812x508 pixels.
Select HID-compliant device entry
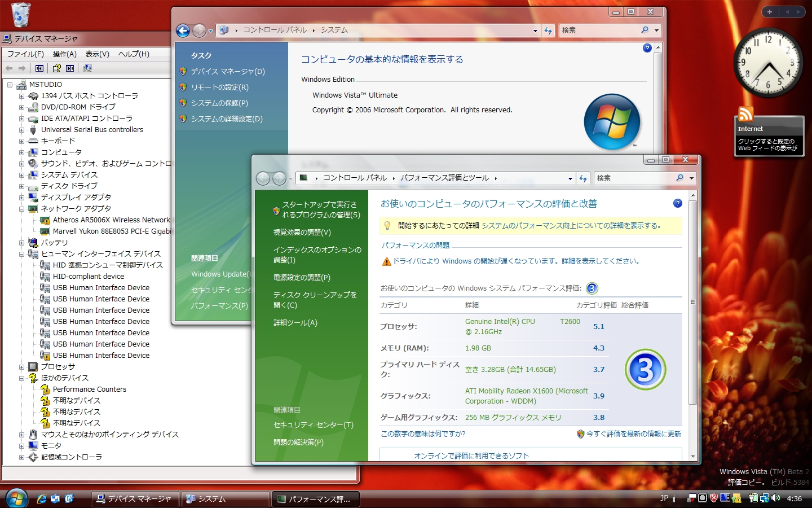(x=82, y=277)
